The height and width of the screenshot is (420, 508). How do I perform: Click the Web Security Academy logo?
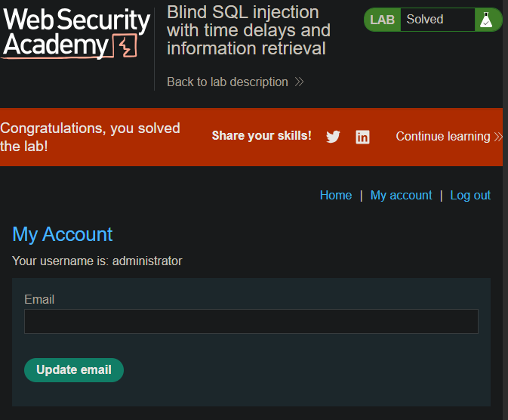(x=75, y=32)
